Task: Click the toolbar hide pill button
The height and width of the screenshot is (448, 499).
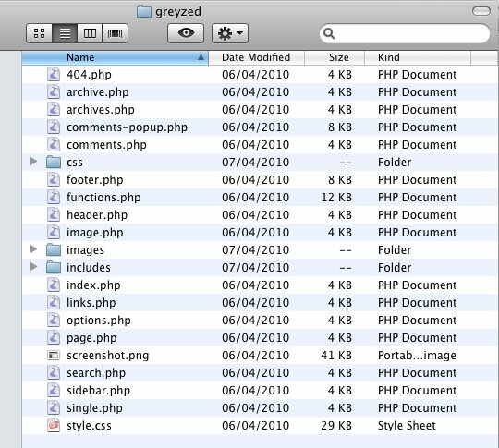Action: 481,11
